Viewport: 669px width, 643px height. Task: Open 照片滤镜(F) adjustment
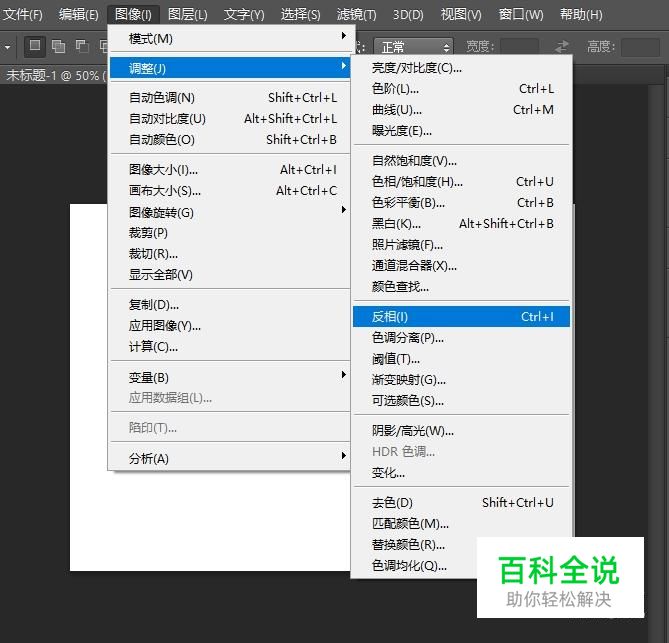[461, 244]
